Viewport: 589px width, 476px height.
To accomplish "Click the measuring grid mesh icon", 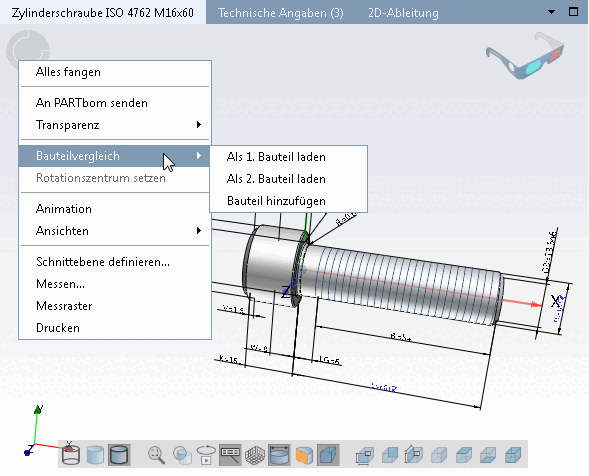I will pos(255,455).
